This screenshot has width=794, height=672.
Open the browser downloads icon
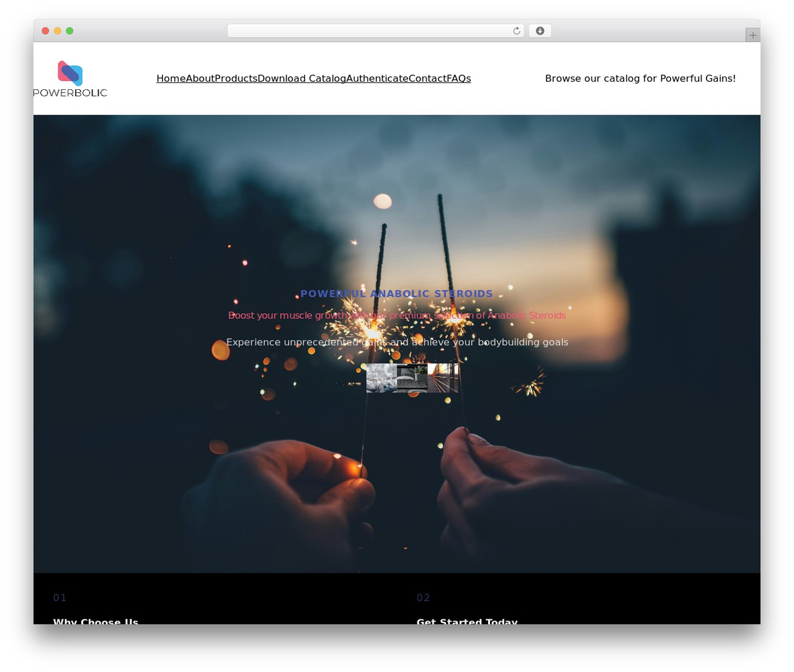(x=540, y=31)
